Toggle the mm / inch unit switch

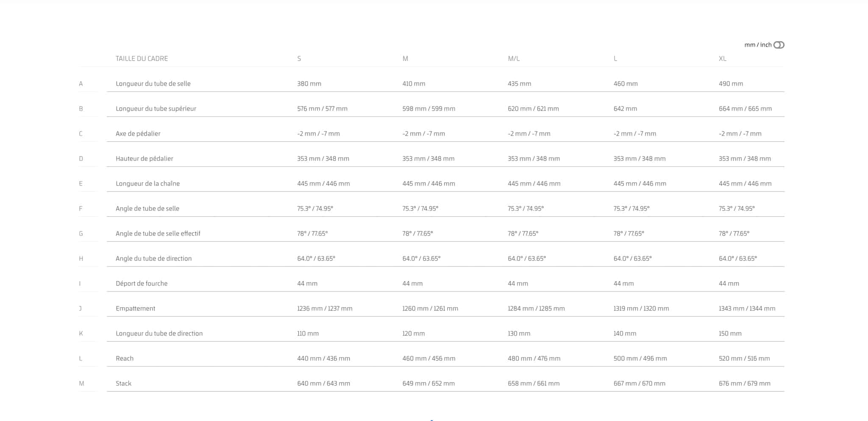[x=779, y=45]
